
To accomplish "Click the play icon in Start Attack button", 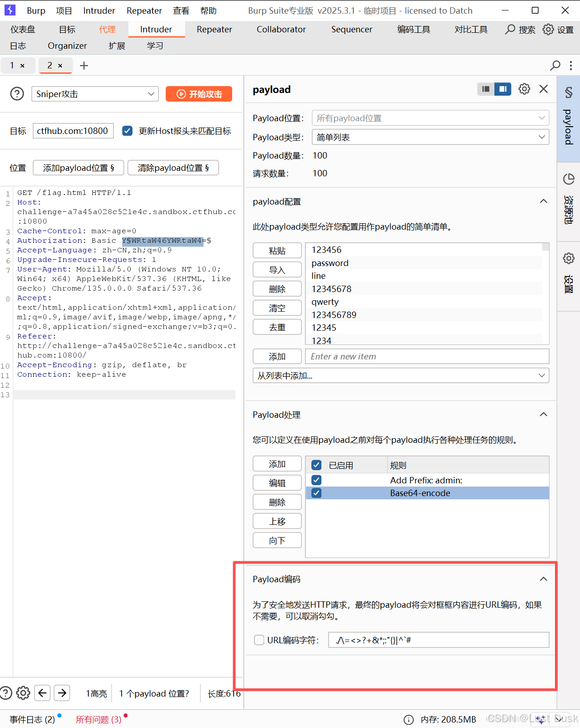I will [181, 94].
